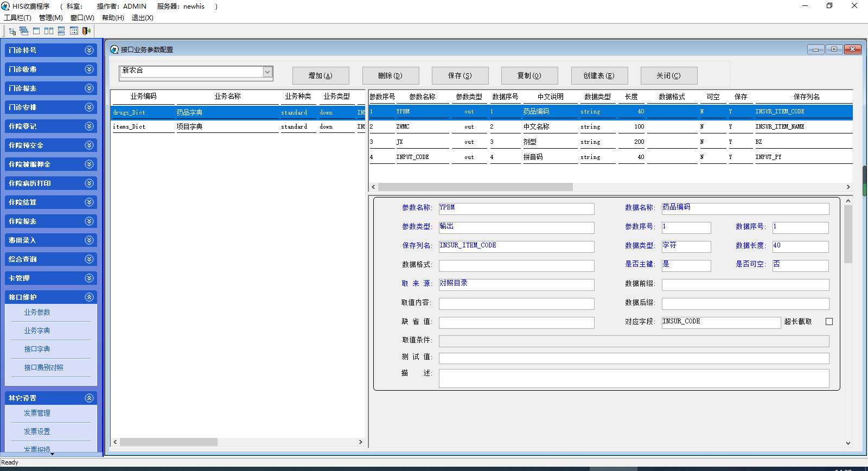
Task: Expand the 住院结算 sidebar section
Action: pyautogui.click(x=90, y=202)
